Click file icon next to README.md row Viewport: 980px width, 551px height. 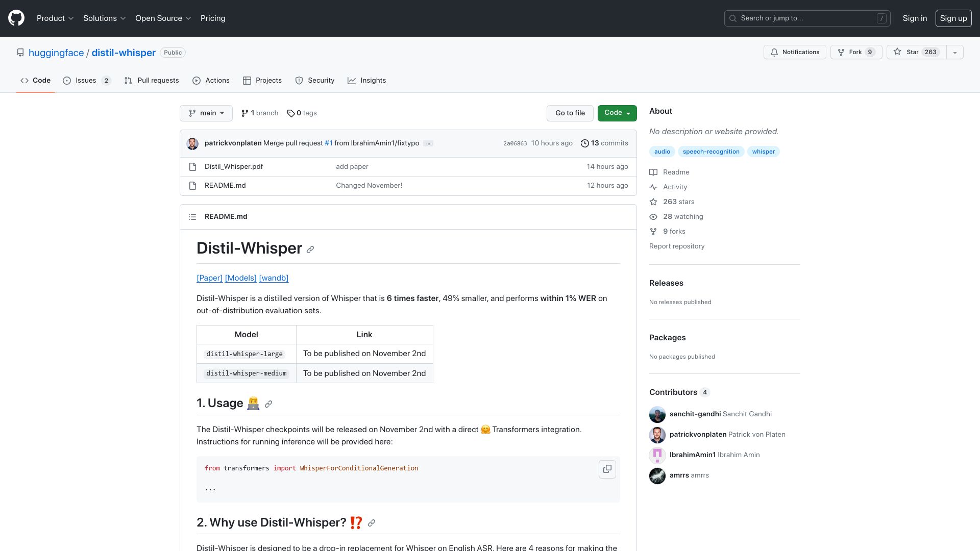point(192,186)
